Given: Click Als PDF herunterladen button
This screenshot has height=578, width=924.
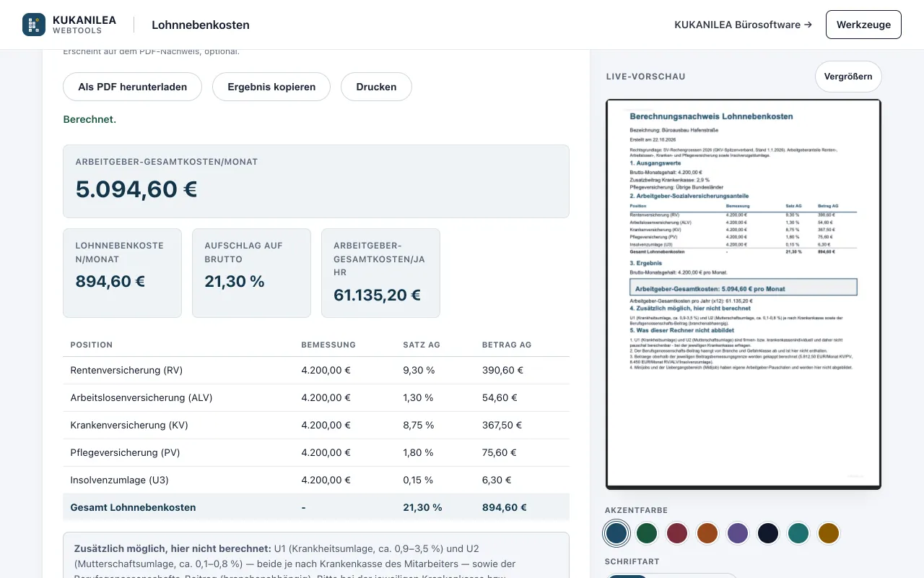Looking at the screenshot, I should click(x=133, y=87).
